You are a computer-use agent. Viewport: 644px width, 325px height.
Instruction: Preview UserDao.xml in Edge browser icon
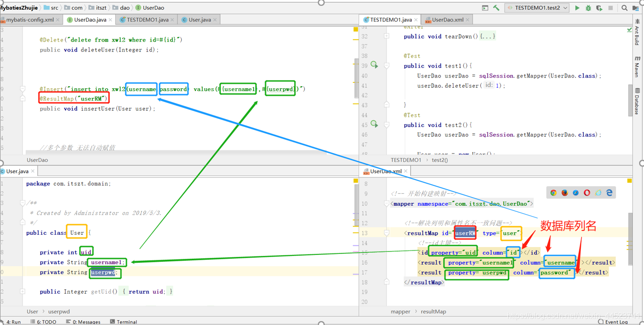point(609,193)
